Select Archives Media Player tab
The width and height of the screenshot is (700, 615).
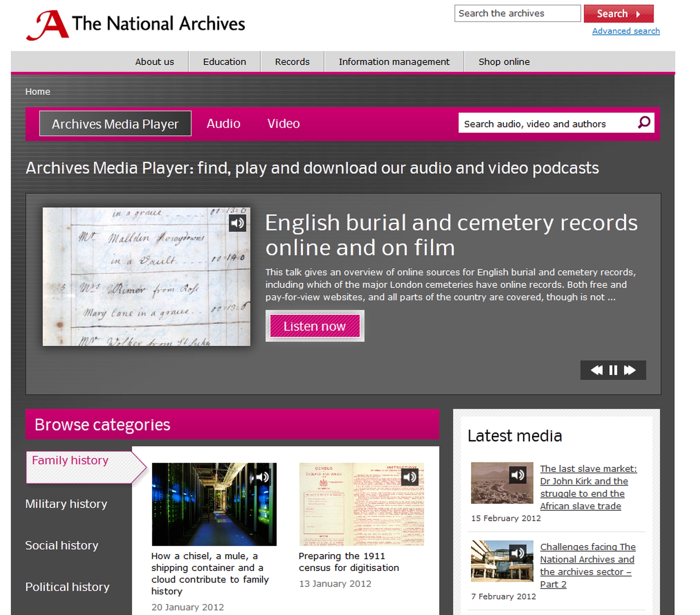pos(115,123)
